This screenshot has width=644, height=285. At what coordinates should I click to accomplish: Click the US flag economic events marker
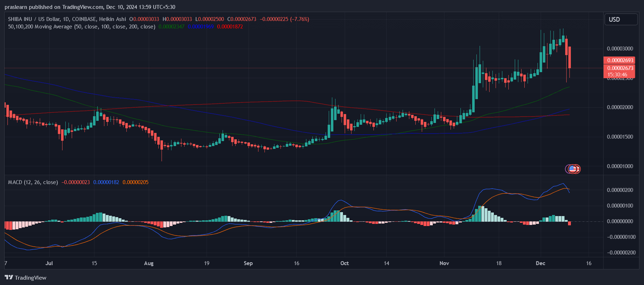573,169
